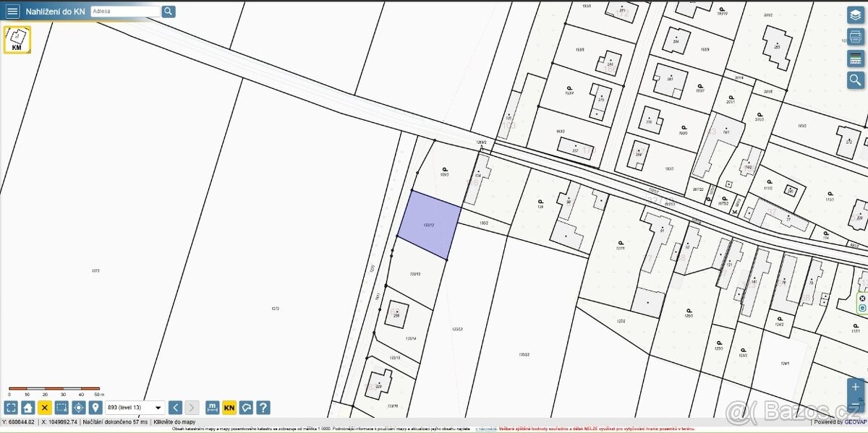Open the GEOVAP link in footer
The image size is (868, 433).
point(855,421)
